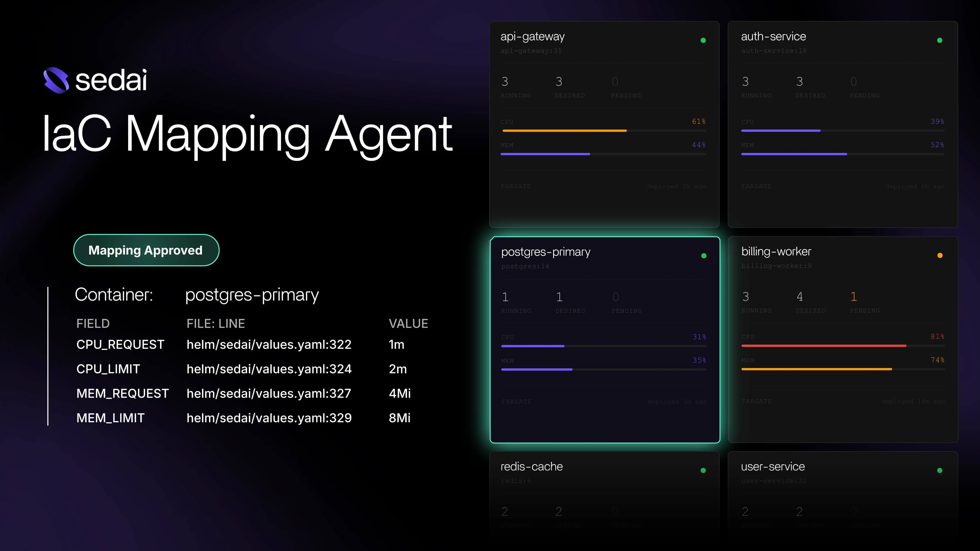Click the MEM_LIMIT field name

tap(110, 418)
